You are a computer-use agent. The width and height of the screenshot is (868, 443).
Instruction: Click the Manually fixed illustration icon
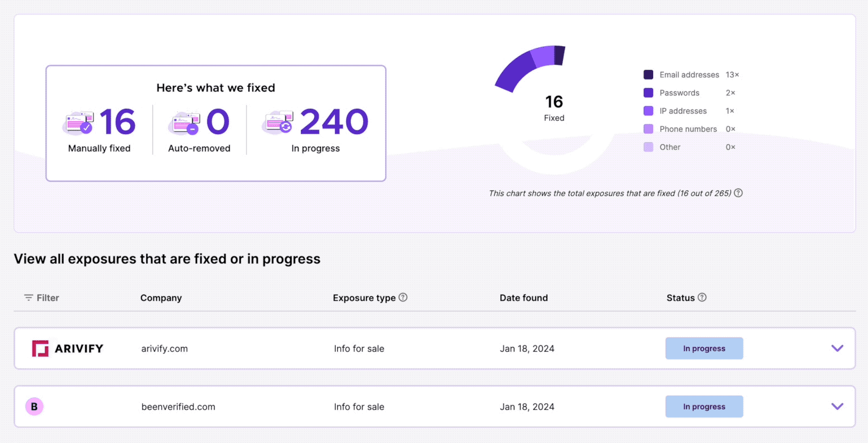pyautogui.click(x=78, y=122)
